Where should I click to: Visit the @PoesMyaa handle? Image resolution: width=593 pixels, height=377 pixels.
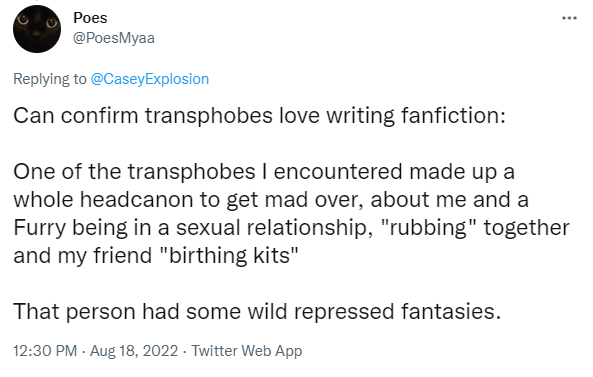[114, 38]
